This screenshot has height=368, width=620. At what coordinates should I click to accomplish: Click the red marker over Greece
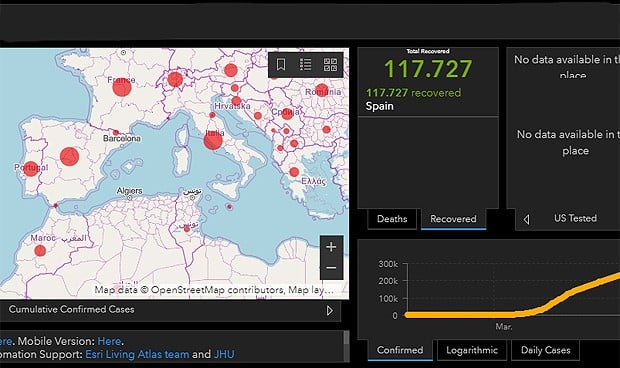pyautogui.click(x=294, y=172)
